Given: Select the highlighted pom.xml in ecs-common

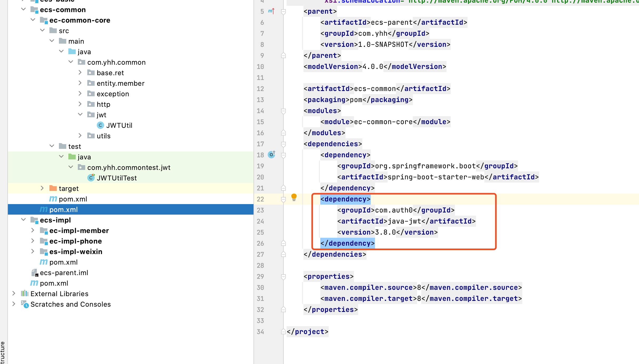Looking at the screenshot, I should [x=63, y=210].
